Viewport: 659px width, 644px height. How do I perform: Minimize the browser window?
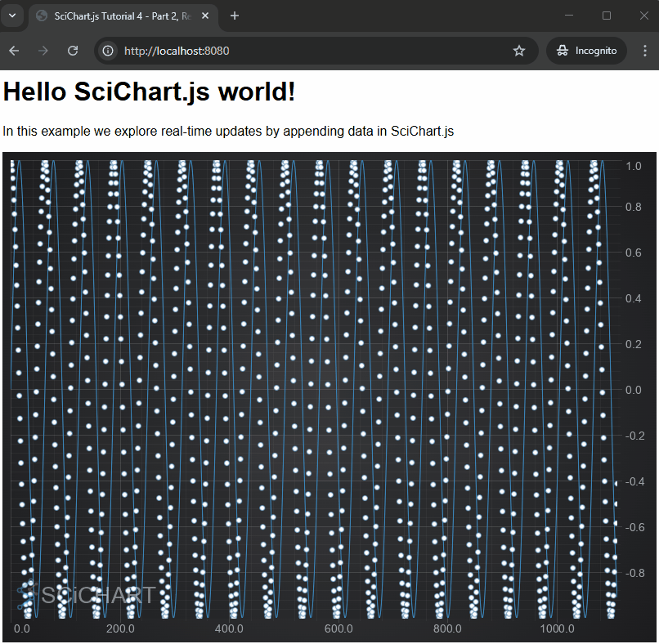tap(570, 16)
